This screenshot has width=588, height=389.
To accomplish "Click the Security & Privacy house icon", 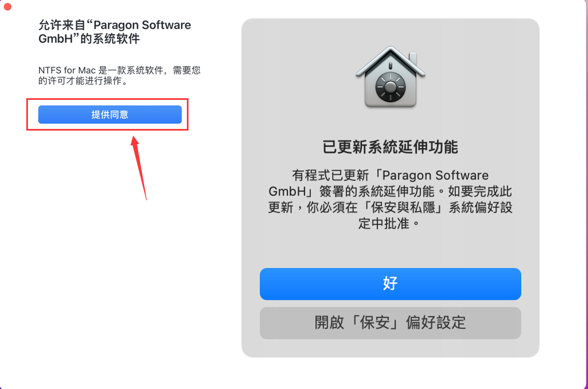I will pyautogui.click(x=390, y=77).
